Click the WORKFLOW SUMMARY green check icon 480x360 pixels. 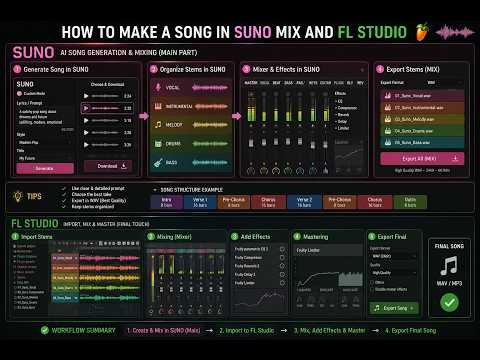tap(45, 330)
